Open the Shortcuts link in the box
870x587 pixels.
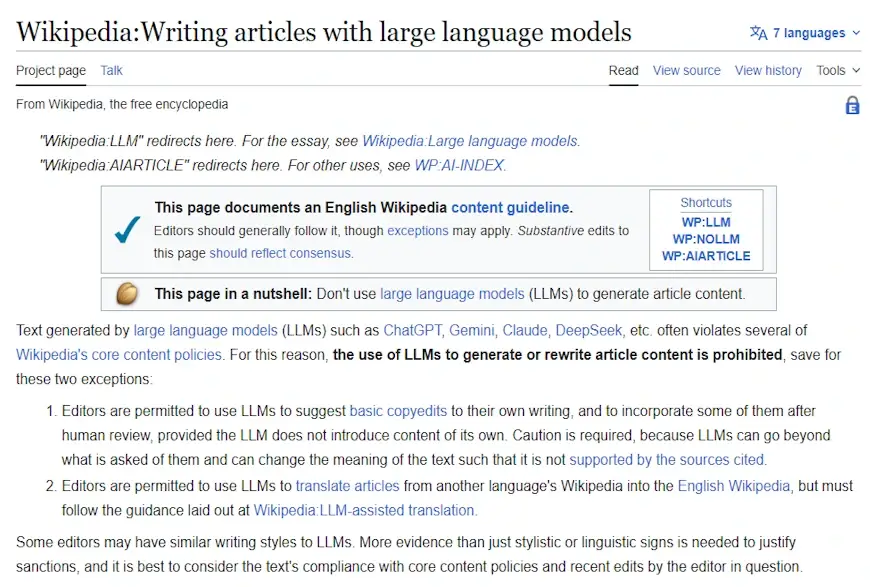pyautogui.click(x=706, y=202)
